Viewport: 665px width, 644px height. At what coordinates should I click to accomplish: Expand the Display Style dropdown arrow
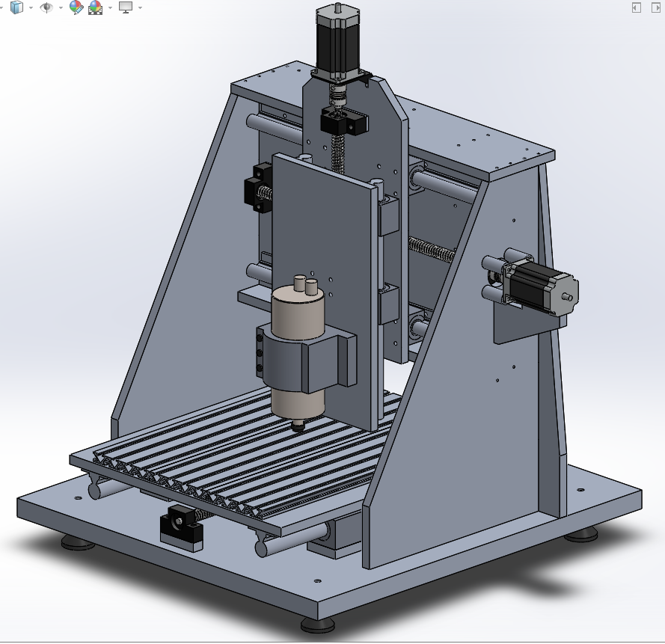pyautogui.click(x=31, y=7)
